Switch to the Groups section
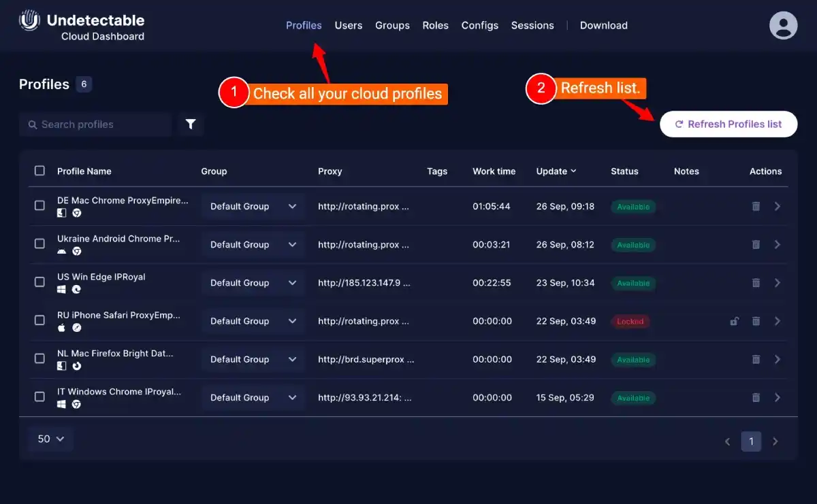Viewport: 817px width, 504px height. (392, 25)
